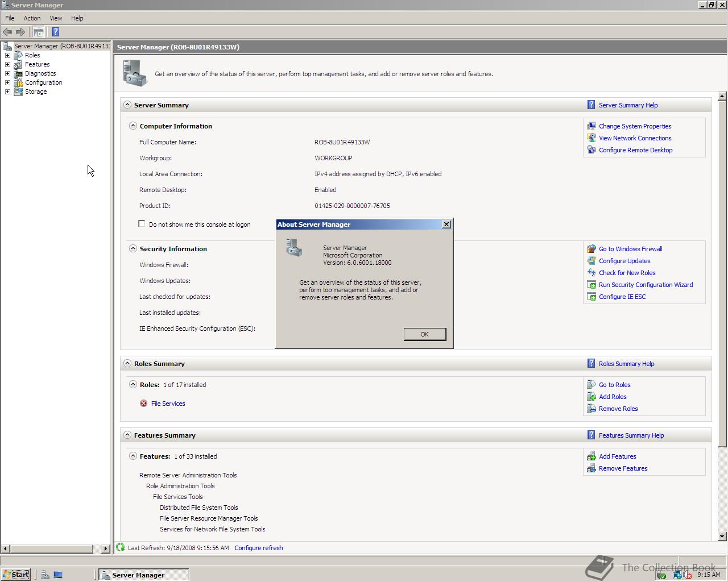The image size is (728, 582).
Task: Click Run Security Configuration Wizard icon
Action: coord(591,285)
